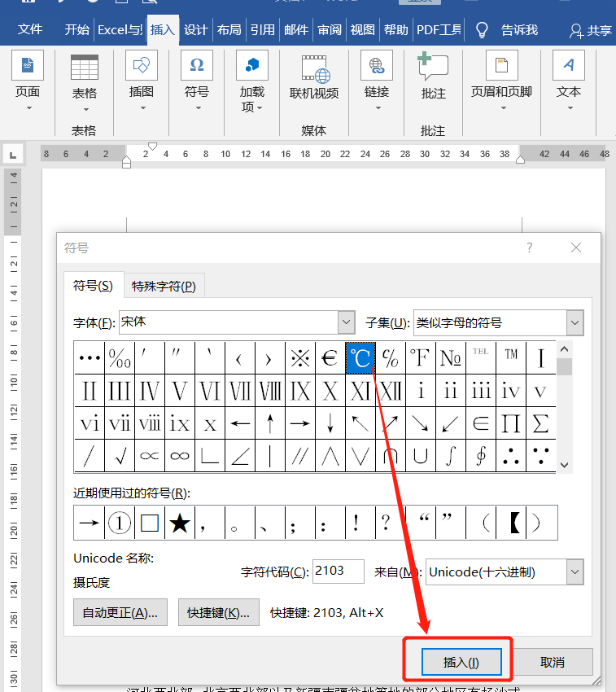The image size is (616, 692).
Task: Click the 告诉我 search box
Action: [x=519, y=30]
